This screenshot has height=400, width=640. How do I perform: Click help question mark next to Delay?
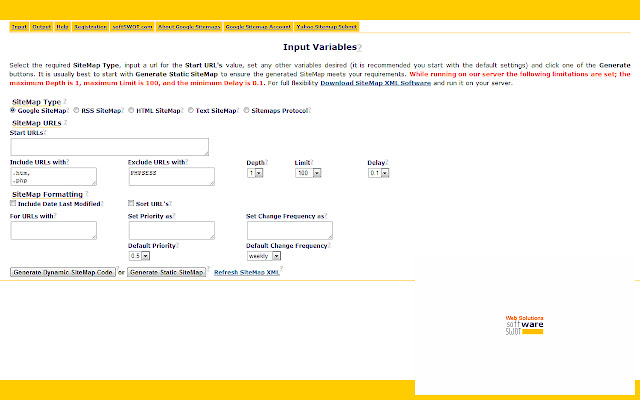point(387,162)
